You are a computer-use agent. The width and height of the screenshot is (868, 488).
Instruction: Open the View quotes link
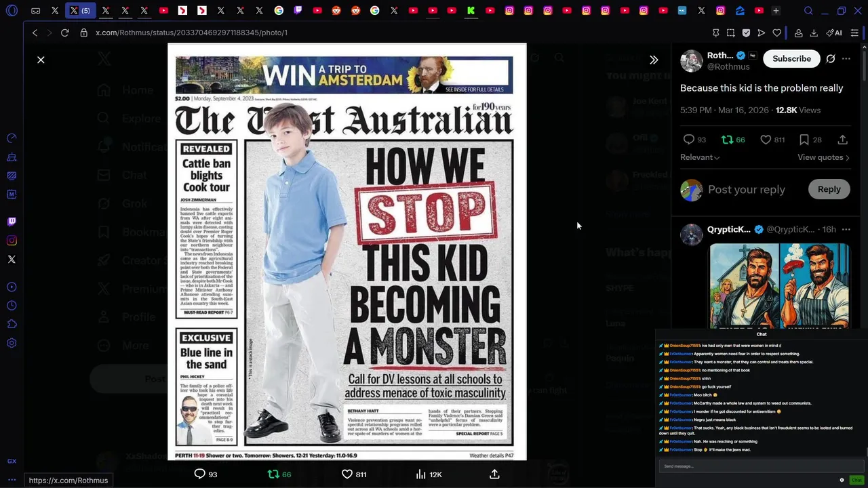[x=823, y=157]
